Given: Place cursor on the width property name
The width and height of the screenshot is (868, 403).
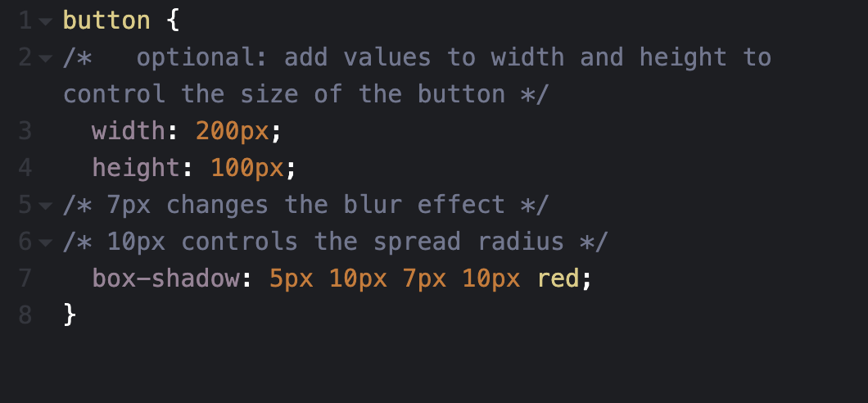Looking at the screenshot, I should [129, 131].
